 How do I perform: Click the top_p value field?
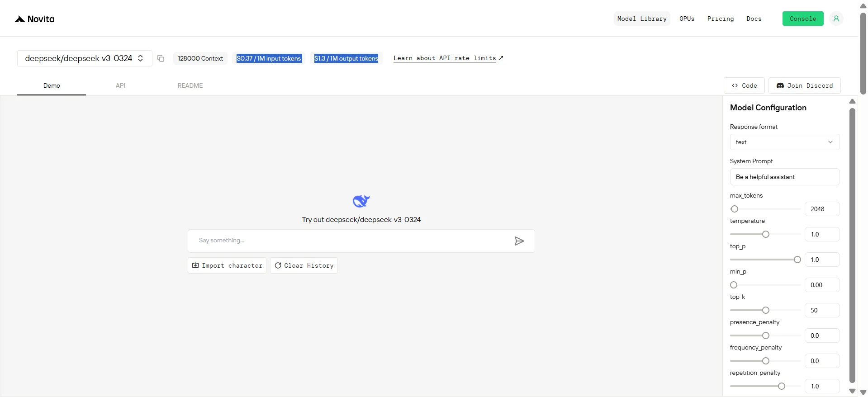pyautogui.click(x=822, y=260)
